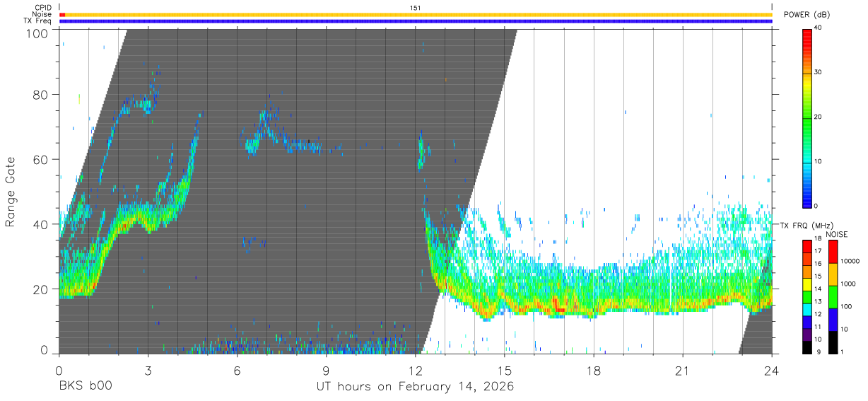Click the 18 tick on UT hours axis

pos(594,371)
